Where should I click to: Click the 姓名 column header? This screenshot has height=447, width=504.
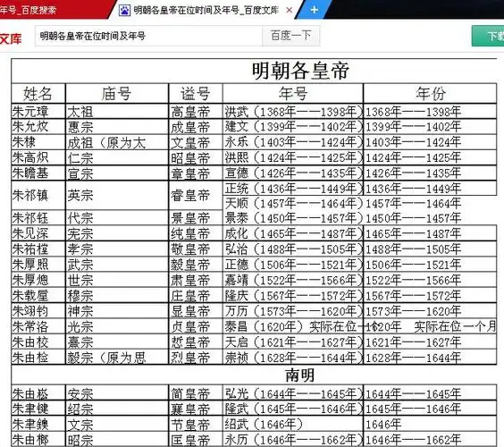coord(38,94)
